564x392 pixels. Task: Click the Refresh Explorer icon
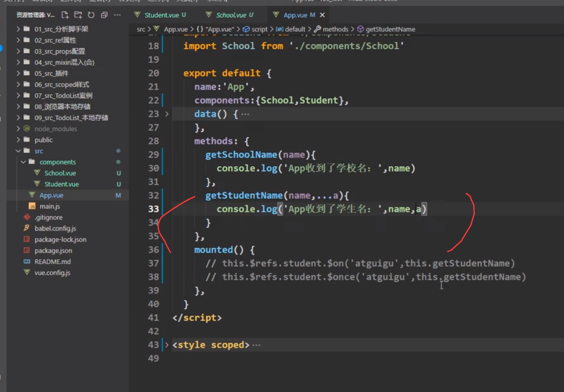pos(91,15)
